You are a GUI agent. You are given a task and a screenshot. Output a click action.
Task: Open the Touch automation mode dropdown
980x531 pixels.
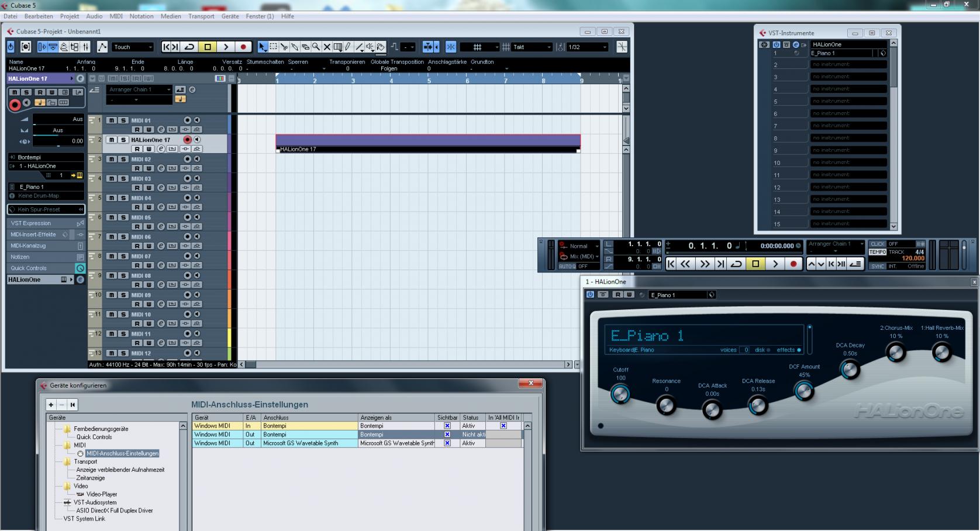[133, 47]
